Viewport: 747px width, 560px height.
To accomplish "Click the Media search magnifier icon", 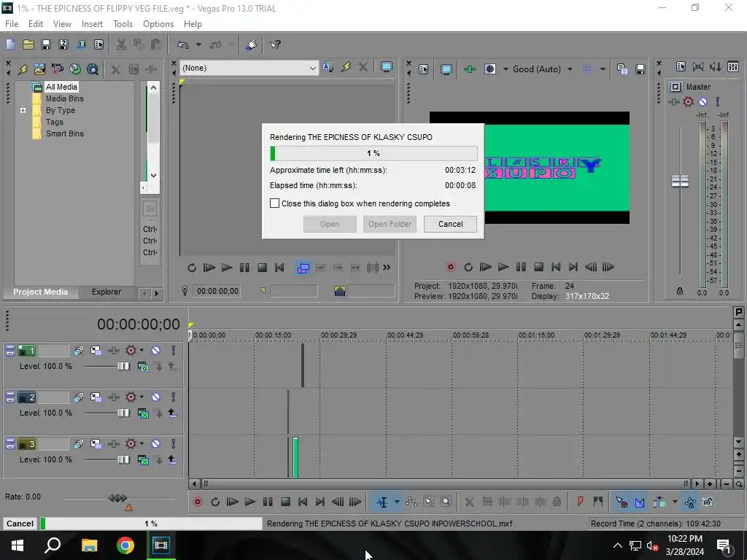I will coord(93,69).
